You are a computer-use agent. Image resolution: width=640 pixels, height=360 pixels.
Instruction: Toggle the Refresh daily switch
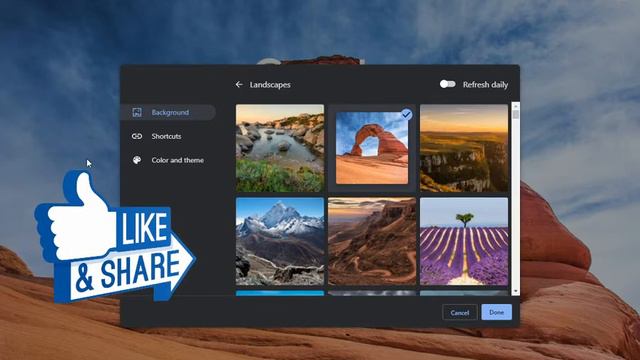point(448,84)
